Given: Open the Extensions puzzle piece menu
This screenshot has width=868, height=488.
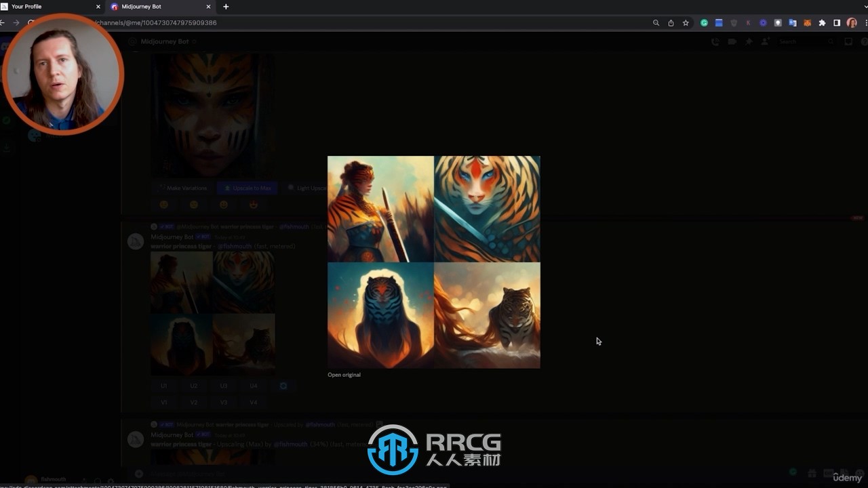Looking at the screenshot, I should click(822, 22).
